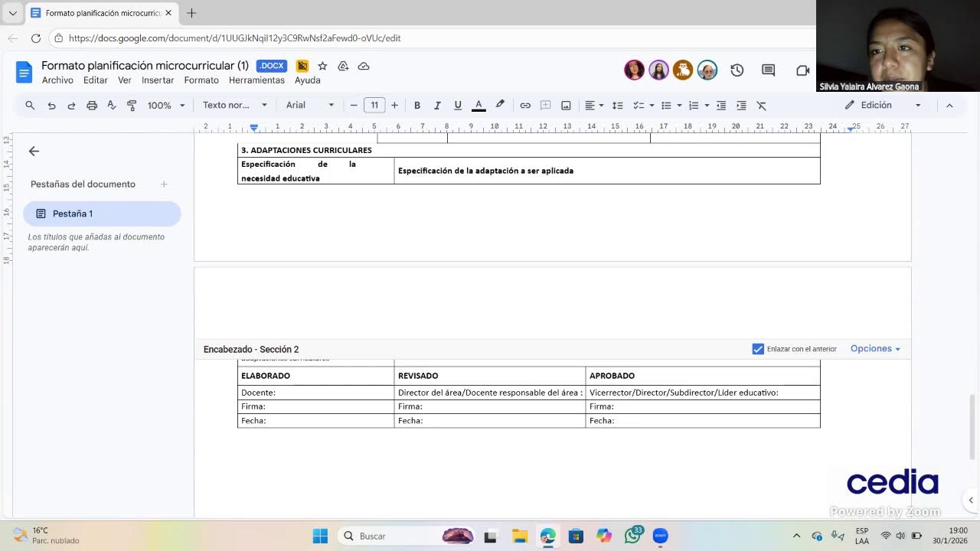
Task: Click the search menus magnifier icon
Action: click(x=30, y=106)
